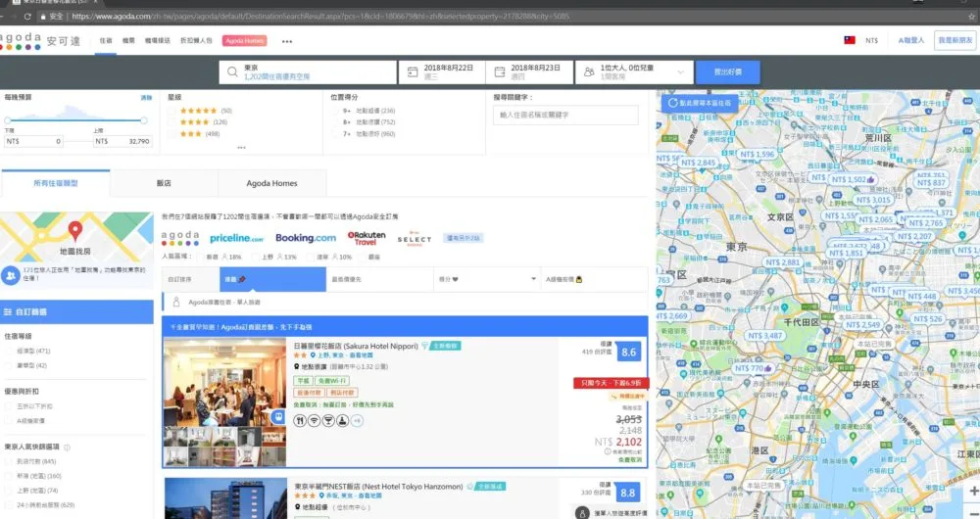Viewport: 980px width, 519px height.
Task: Click the transit badge on Sakura Hotel photo
Action: click(278, 416)
